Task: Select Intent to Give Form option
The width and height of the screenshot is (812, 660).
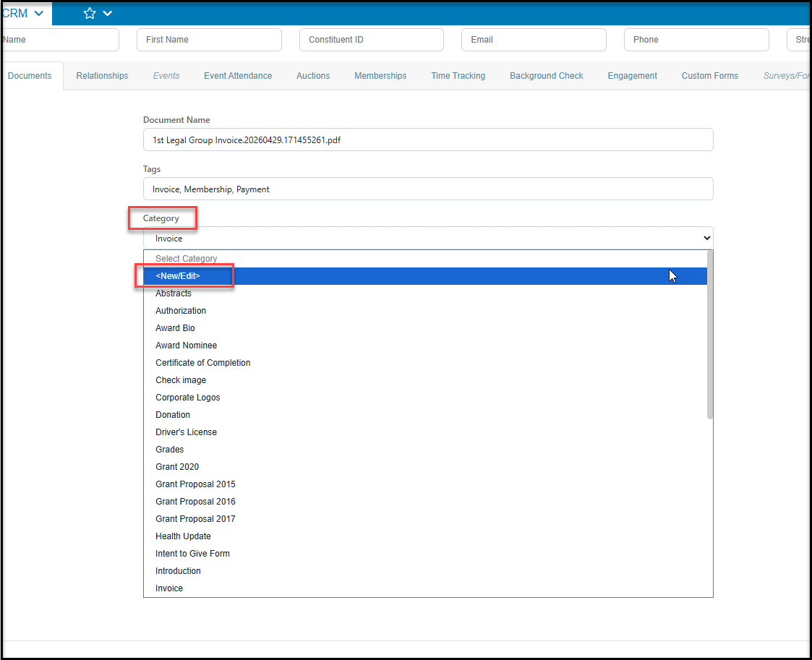Action: [x=425, y=553]
